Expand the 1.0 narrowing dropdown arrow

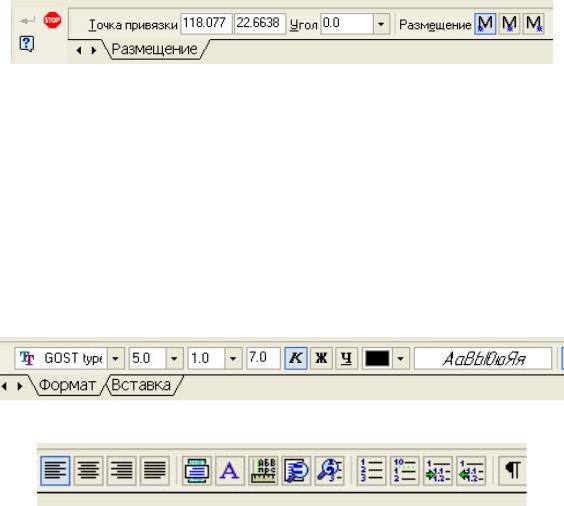[233, 359]
